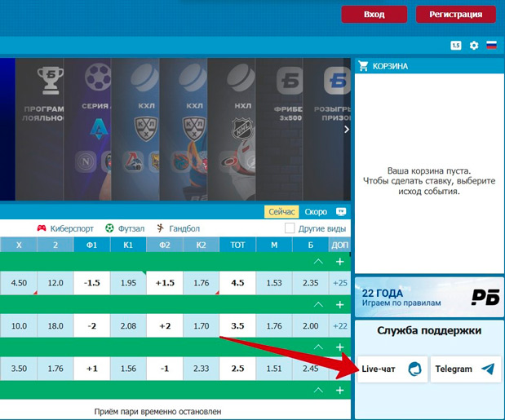This screenshot has width=505, height=420.
Task: Toggle the Другие виды checkbox
Action: coord(290,228)
